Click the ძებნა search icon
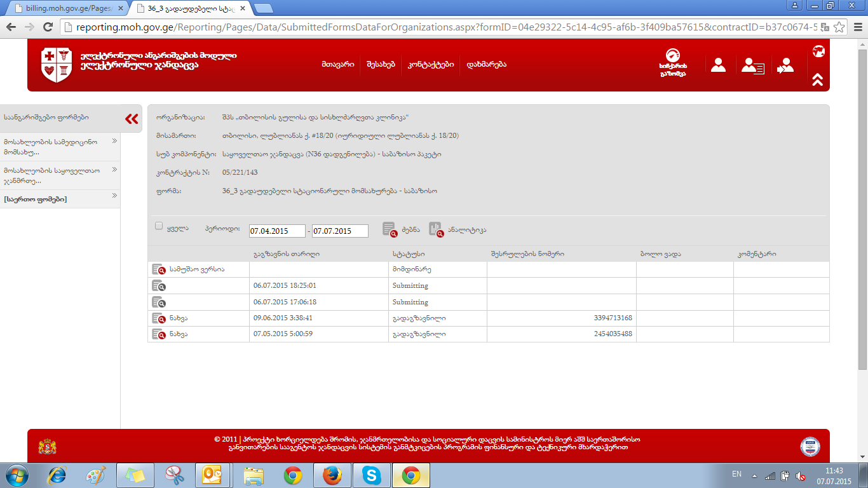 click(x=390, y=229)
